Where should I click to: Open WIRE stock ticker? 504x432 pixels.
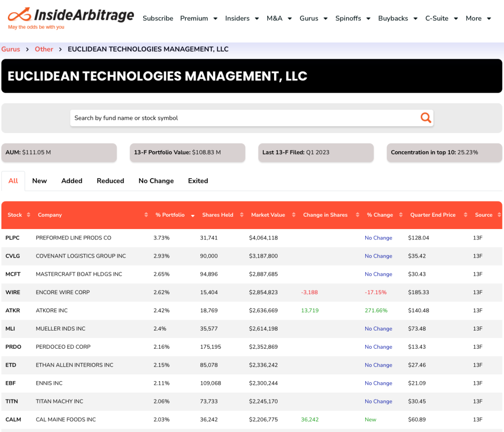pyautogui.click(x=13, y=293)
